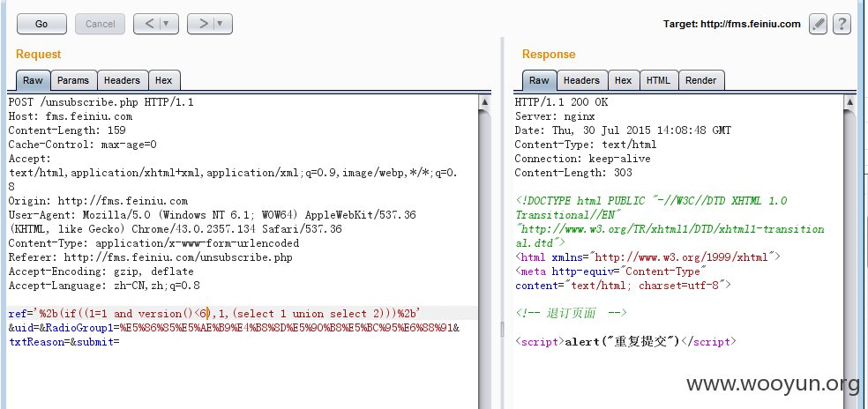Click the Target: http://fms.feiniu.com label
The width and height of the screenshot is (868, 409).
pyautogui.click(x=732, y=24)
